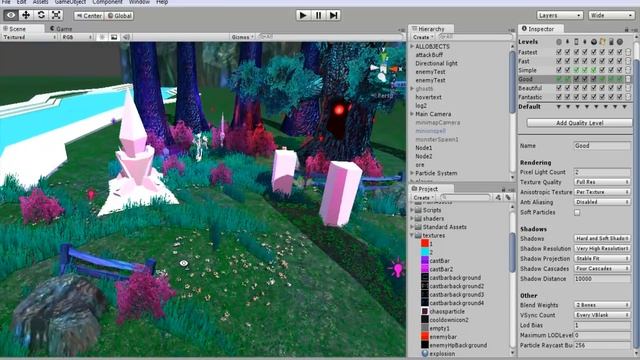
Task: Open VSync Count dropdown
Action: (602, 315)
